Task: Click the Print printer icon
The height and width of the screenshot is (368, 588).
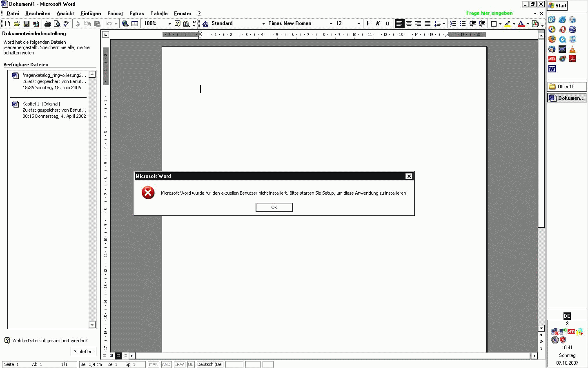Action: 47,24
